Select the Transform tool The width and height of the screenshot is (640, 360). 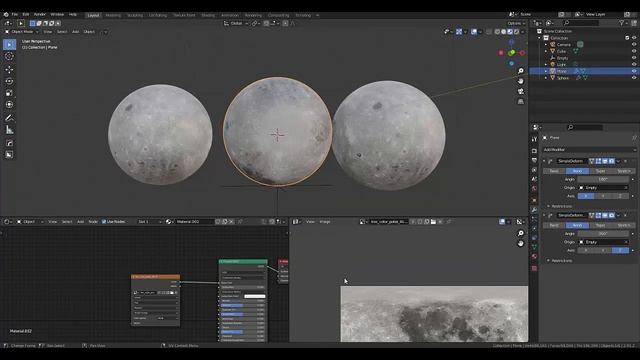click(9, 105)
